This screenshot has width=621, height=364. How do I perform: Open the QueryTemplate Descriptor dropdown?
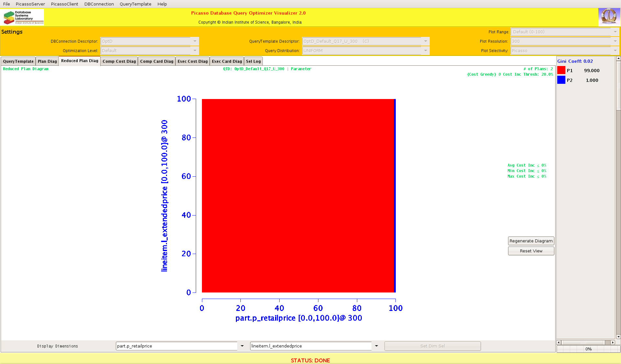[426, 41]
